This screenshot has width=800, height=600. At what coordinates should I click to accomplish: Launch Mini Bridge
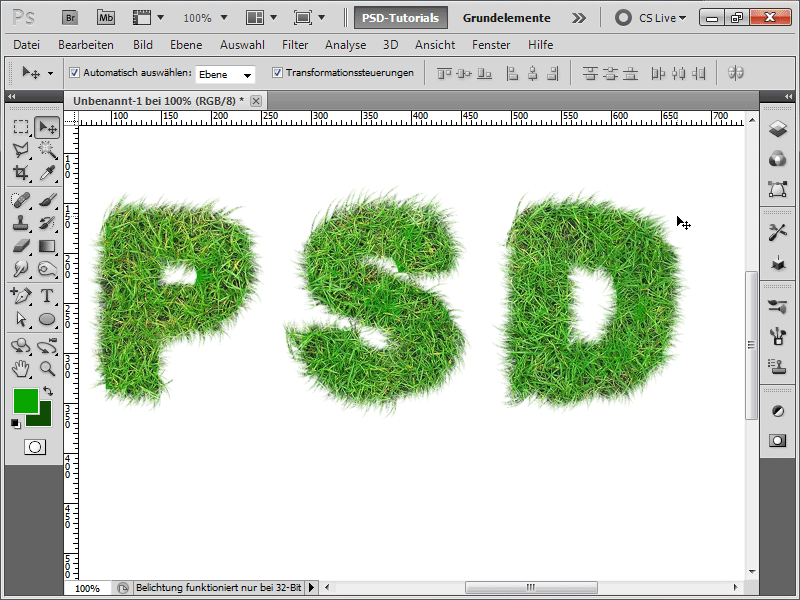pos(106,18)
